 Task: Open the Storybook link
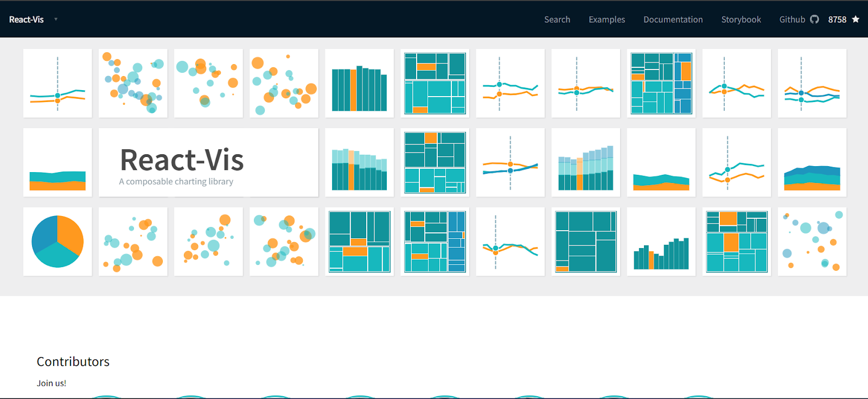point(741,20)
